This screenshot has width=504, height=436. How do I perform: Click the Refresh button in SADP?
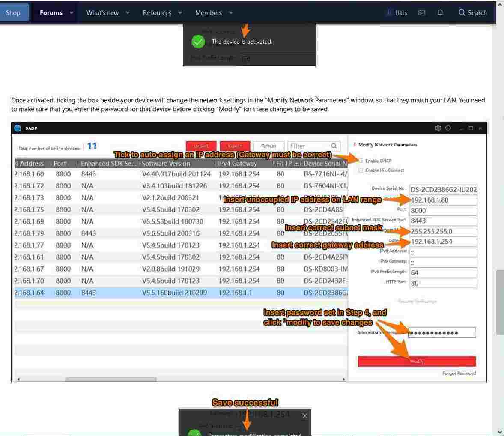point(268,146)
